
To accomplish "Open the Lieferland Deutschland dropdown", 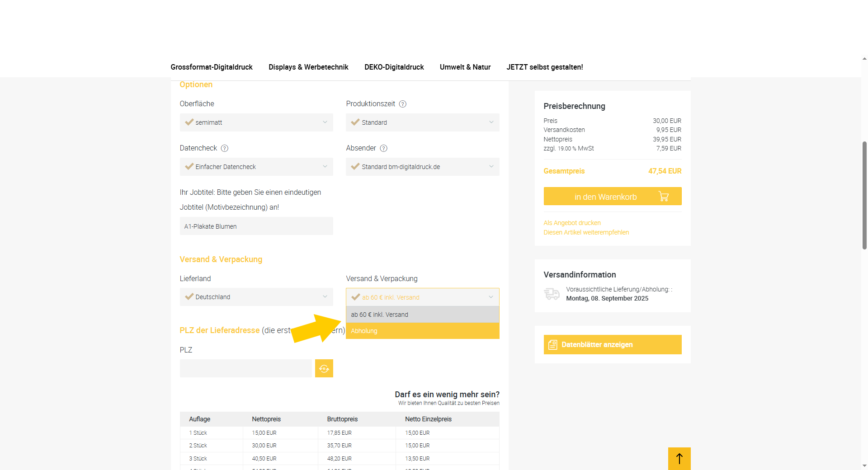I will [256, 297].
